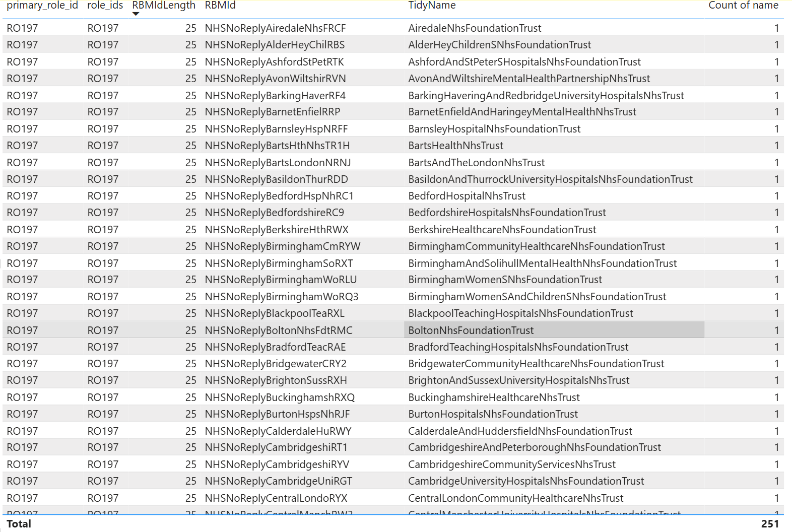
Task: Click the RBMId column header
Action: click(220, 5)
